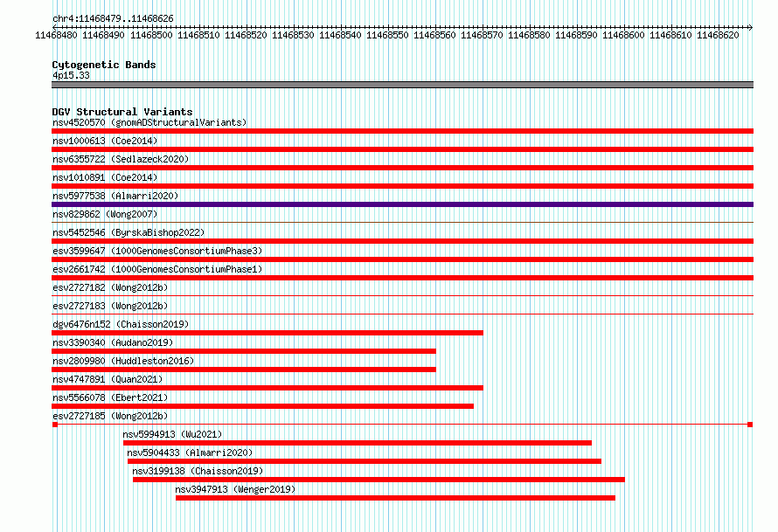Viewport: 778px width, 532px height.
Task: Click ruler position 11468530
Action: click(293, 35)
